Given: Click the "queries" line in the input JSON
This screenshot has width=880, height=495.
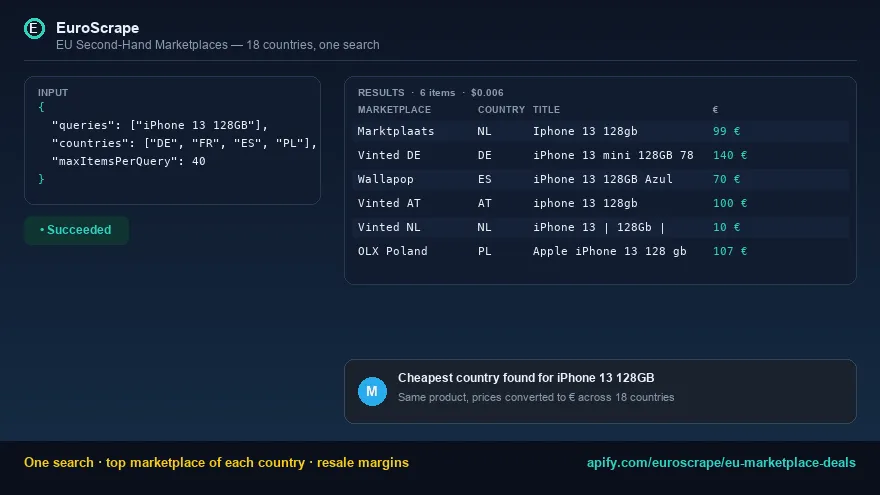Looking at the screenshot, I should (x=160, y=125).
